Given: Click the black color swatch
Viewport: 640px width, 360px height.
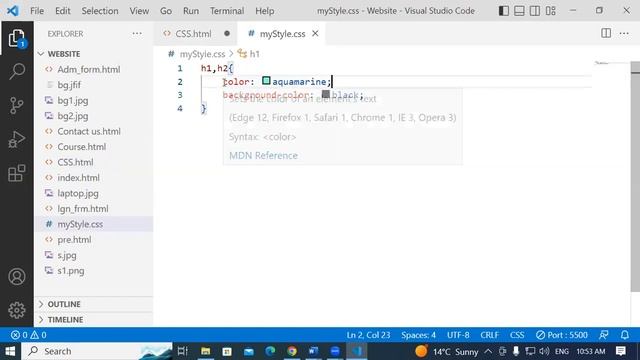Looking at the screenshot, I should (326, 95).
